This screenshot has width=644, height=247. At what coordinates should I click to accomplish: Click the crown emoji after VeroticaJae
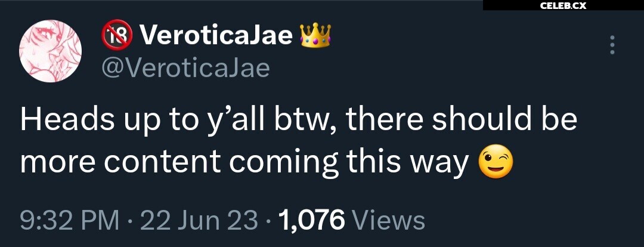tap(315, 36)
